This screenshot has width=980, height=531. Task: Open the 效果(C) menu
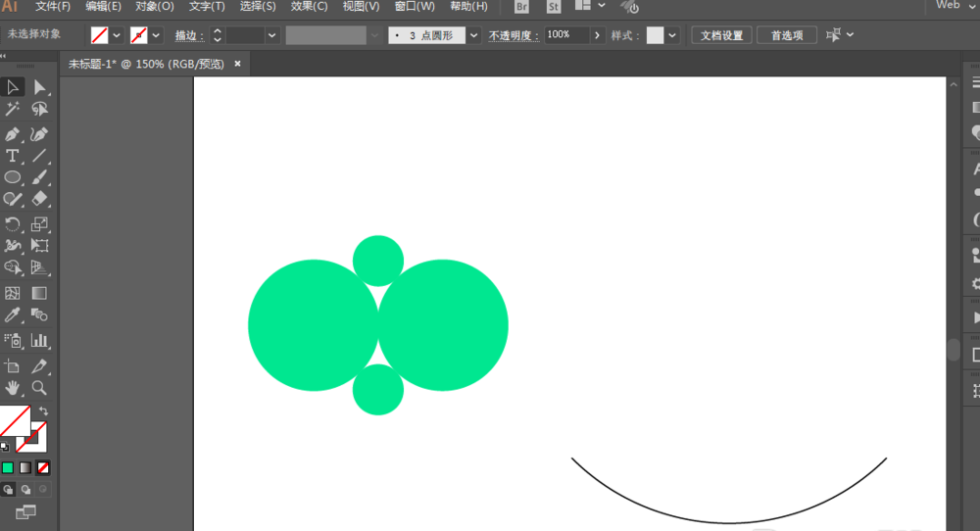[x=309, y=6]
